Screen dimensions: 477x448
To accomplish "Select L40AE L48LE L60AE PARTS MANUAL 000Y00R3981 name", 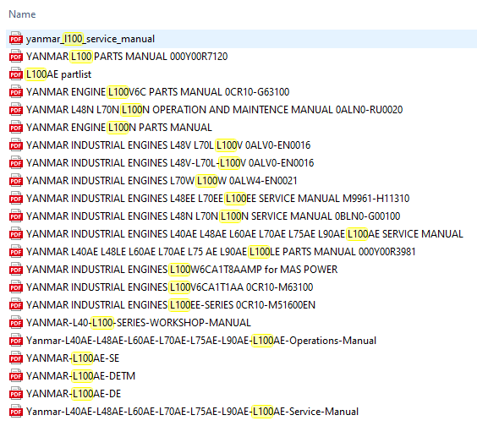I will pos(221,252).
